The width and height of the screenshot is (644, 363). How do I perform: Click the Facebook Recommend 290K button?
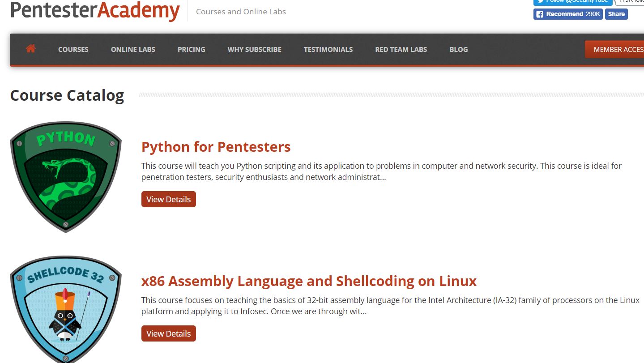coord(568,14)
